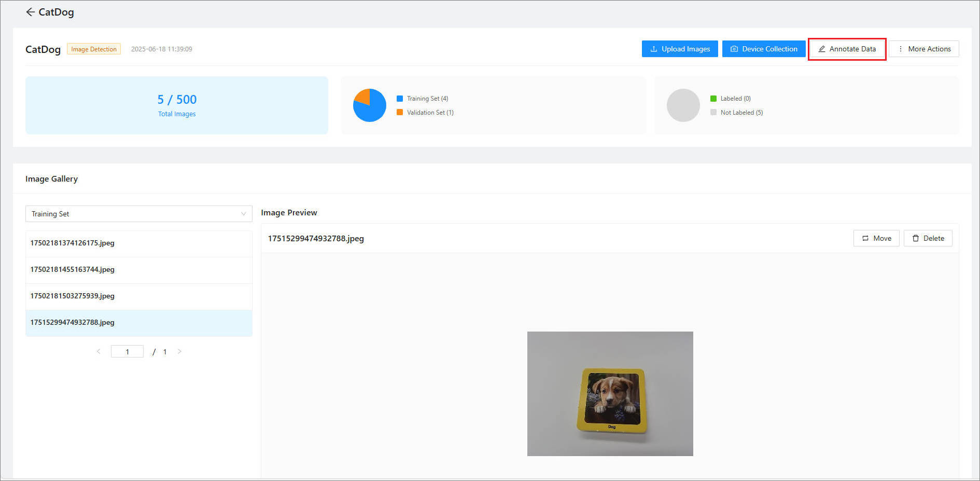Open Annotate Data label
Image resolution: width=980 pixels, height=481 pixels.
[x=853, y=49]
